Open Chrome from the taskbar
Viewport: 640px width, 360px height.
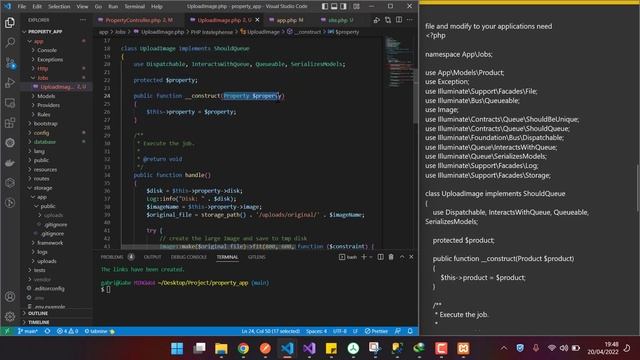243,349
